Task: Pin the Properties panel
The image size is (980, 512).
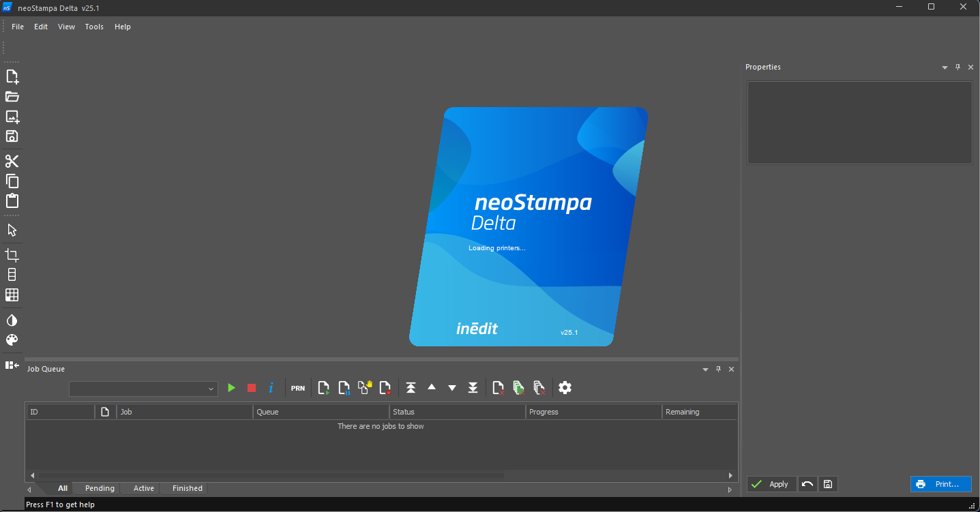Action: [x=957, y=67]
